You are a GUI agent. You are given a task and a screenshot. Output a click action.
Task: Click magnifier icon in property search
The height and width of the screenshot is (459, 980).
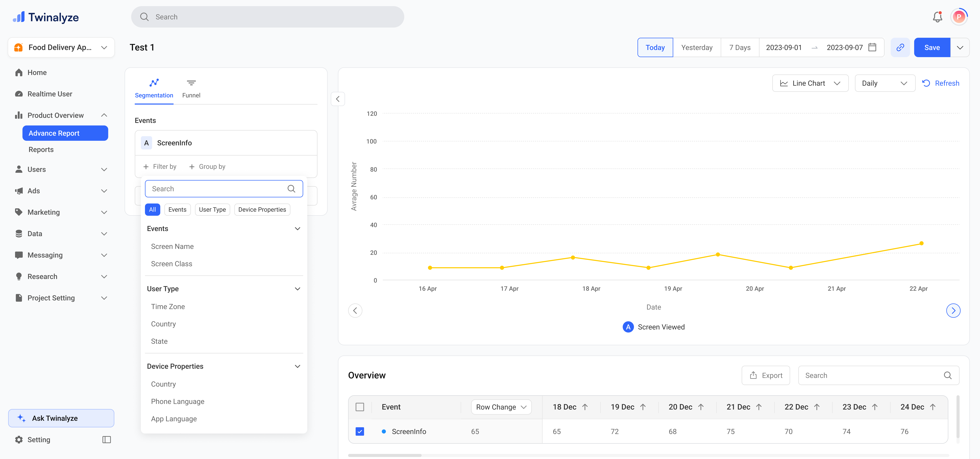(291, 189)
